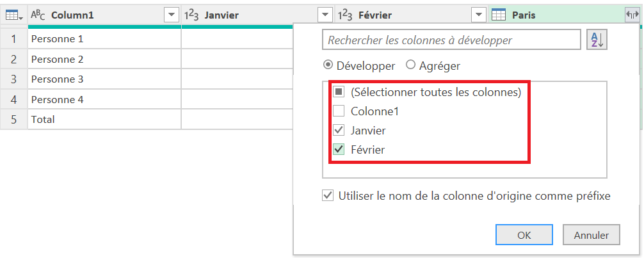Image resolution: width=644 pixels, height=258 pixels.
Task: Uncheck the Février checkbox
Action: (x=339, y=150)
